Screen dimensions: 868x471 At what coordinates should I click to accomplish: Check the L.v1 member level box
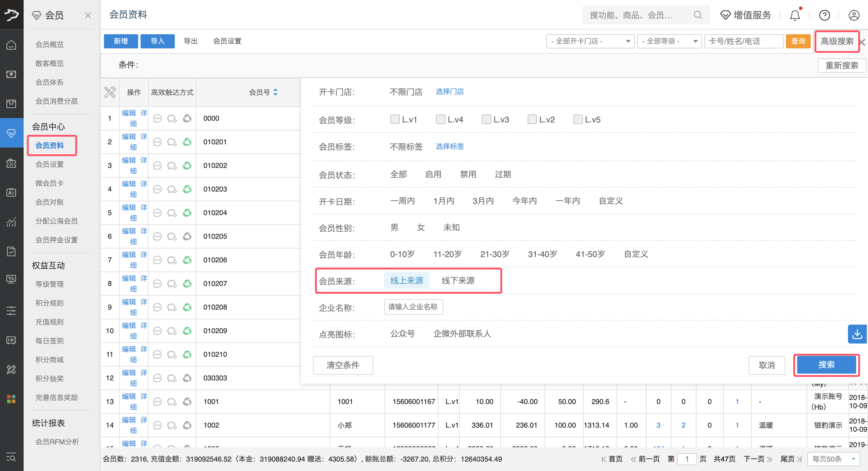pyautogui.click(x=394, y=119)
